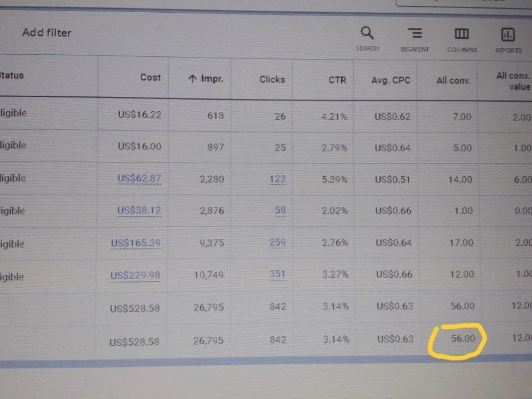Select the 897 impressions cell

[x=215, y=147]
